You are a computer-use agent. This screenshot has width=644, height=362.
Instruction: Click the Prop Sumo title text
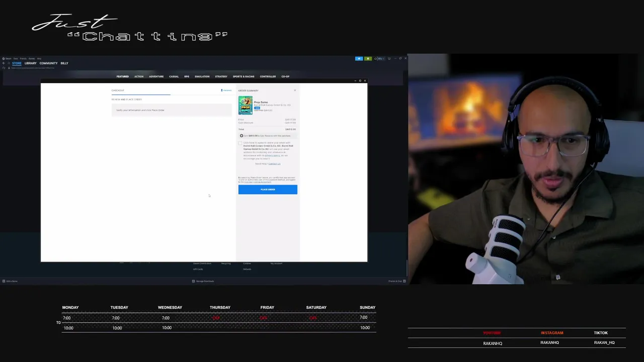tap(261, 102)
